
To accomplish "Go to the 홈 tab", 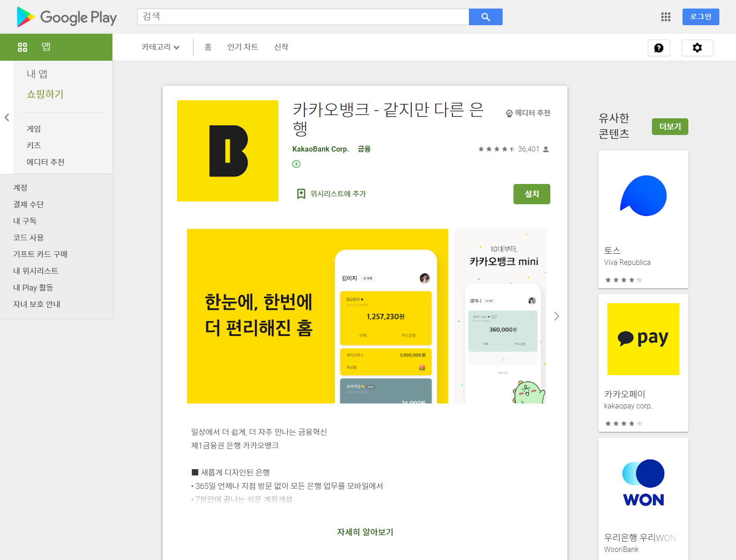I will pos(208,47).
